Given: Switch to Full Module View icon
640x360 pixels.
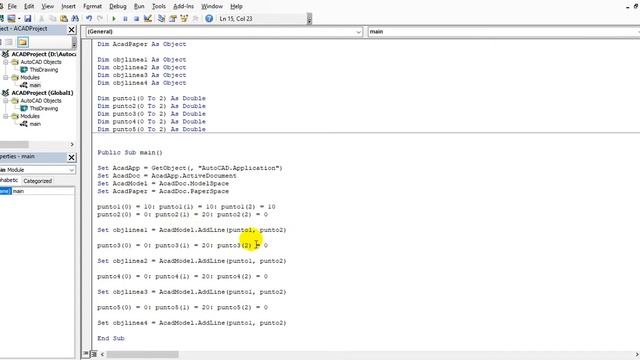Looking at the screenshot, I should point(94,354).
